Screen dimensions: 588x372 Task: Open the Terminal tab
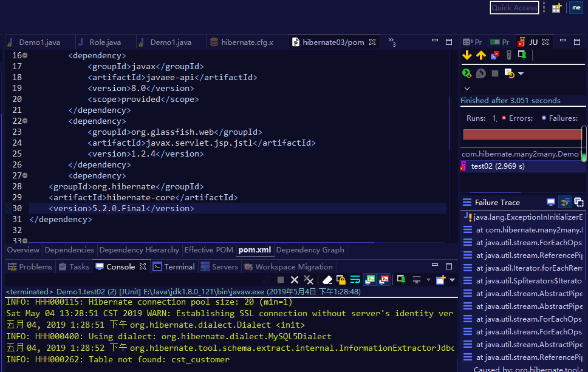[x=174, y=267]
